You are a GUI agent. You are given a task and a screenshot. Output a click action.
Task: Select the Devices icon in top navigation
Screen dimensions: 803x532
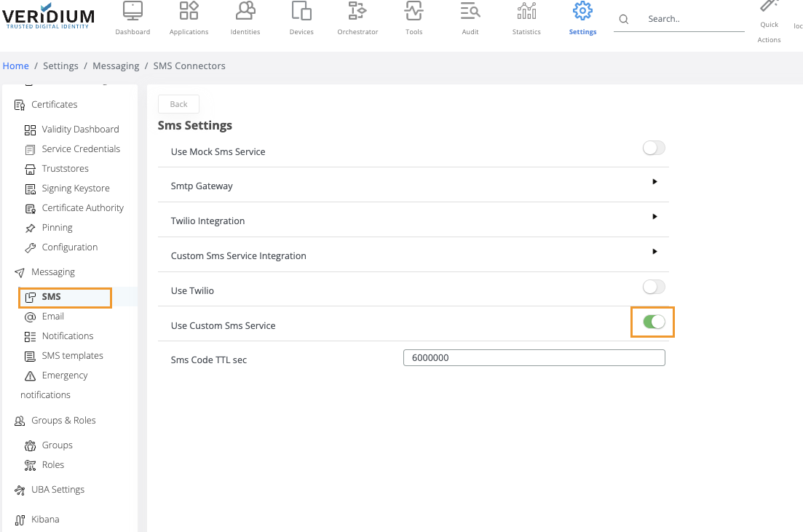pos(301,11)
